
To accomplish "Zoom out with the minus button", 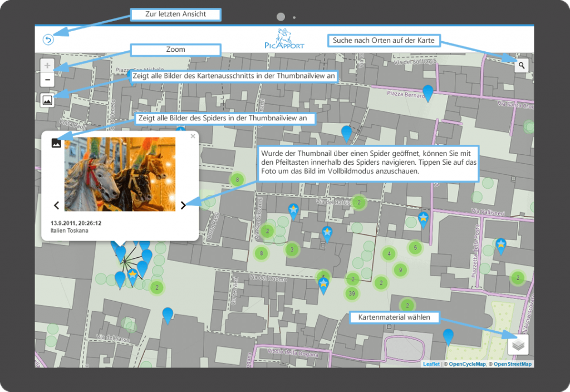I will pyautogui.click(x=47, y=80).
